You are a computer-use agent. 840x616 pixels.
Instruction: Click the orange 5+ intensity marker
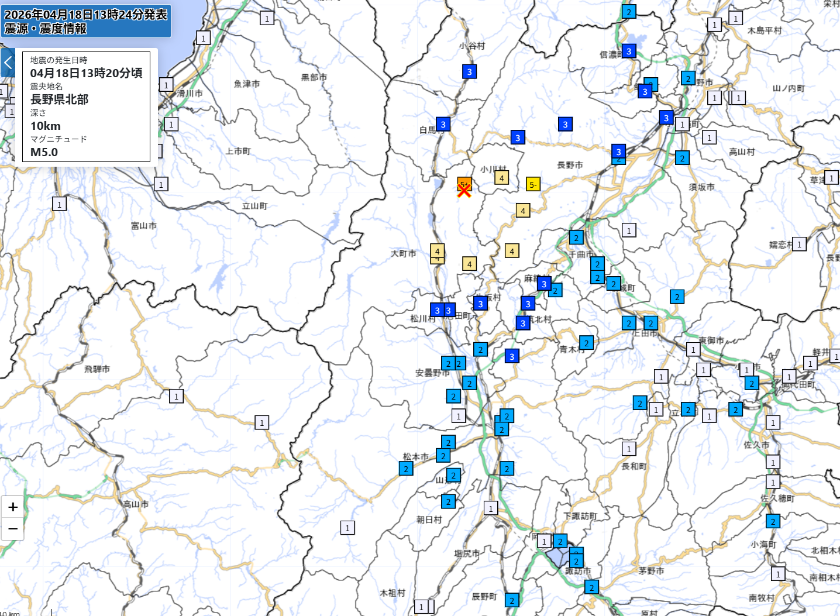[x=464, y=183]
